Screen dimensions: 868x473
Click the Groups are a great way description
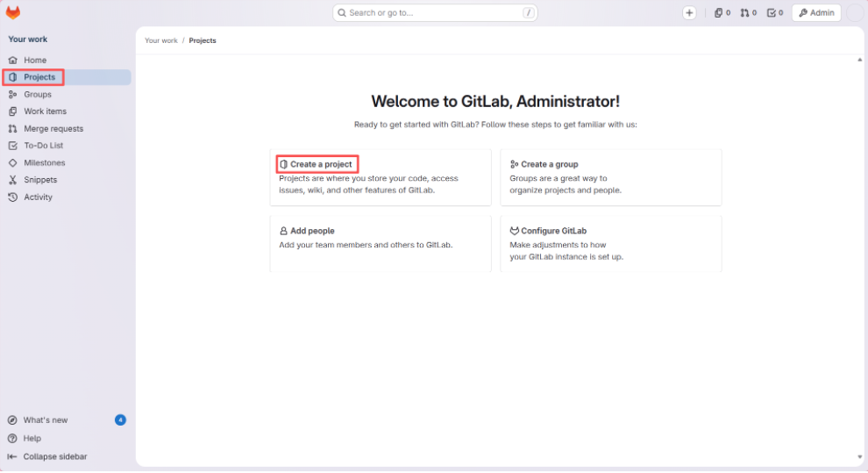click(x=566, y=184)
